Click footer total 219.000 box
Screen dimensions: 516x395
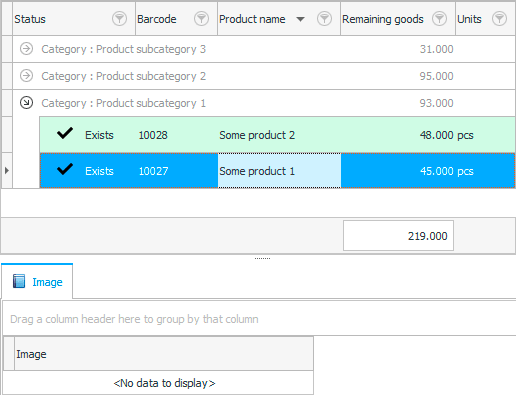pos(398,236)
